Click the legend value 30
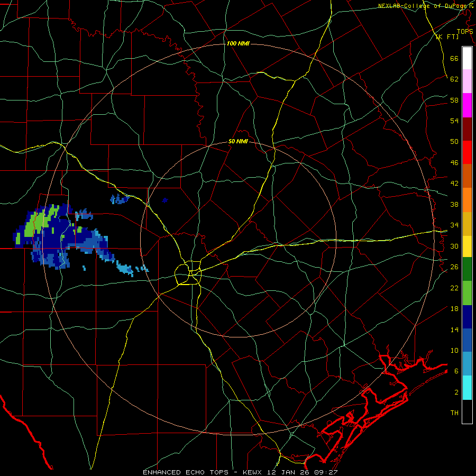 454,246
